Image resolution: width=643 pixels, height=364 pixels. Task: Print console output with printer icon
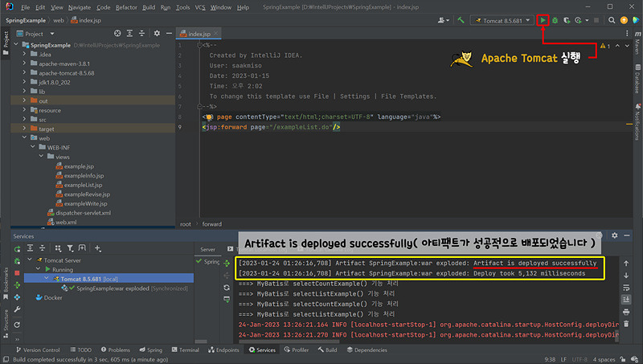pos(626,312)
